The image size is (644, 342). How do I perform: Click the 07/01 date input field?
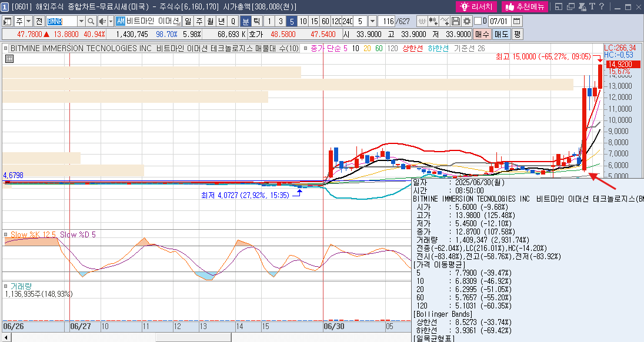(x=499, y=21)
